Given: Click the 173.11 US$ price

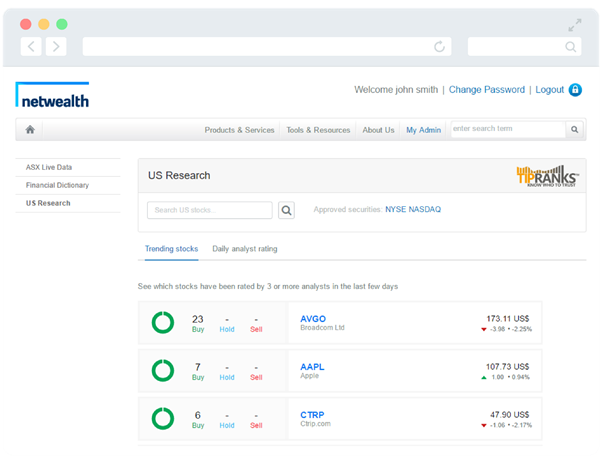Looking at the screenshot, I should point(508,318).
